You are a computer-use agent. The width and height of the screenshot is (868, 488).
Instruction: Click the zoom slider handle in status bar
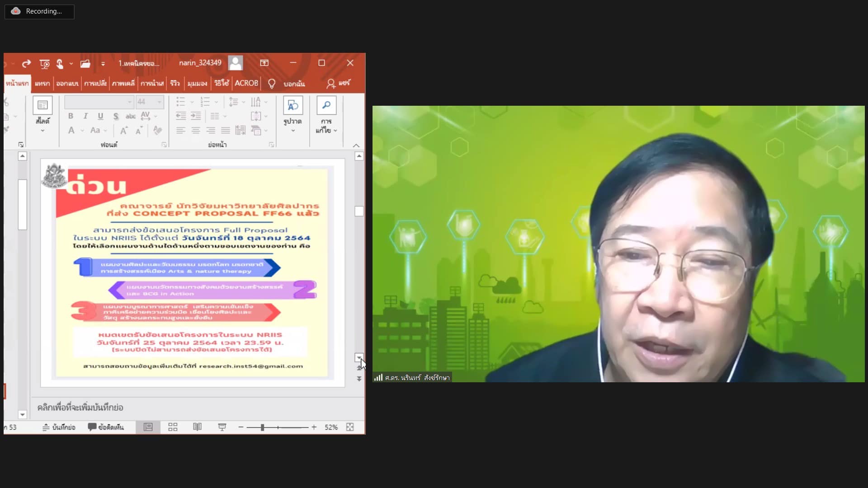262,427
